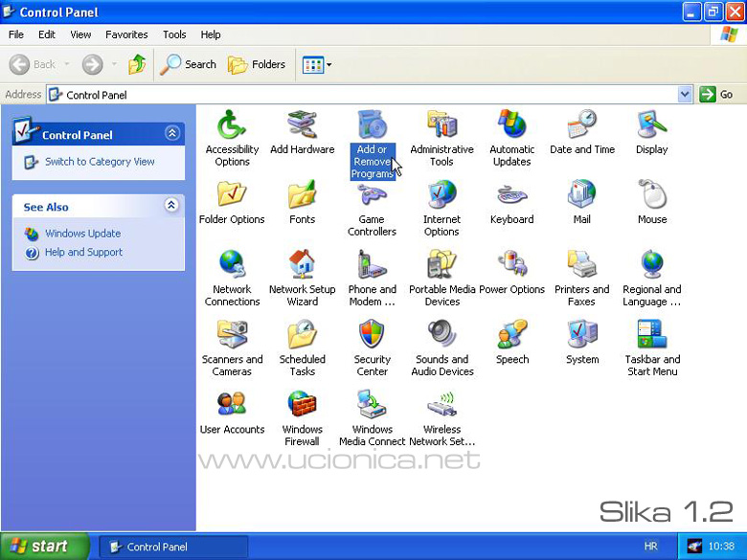Open Sounds and Audio Devices
Image resolution: width=747 pixels, height=560 pixels.
(442, 348)
